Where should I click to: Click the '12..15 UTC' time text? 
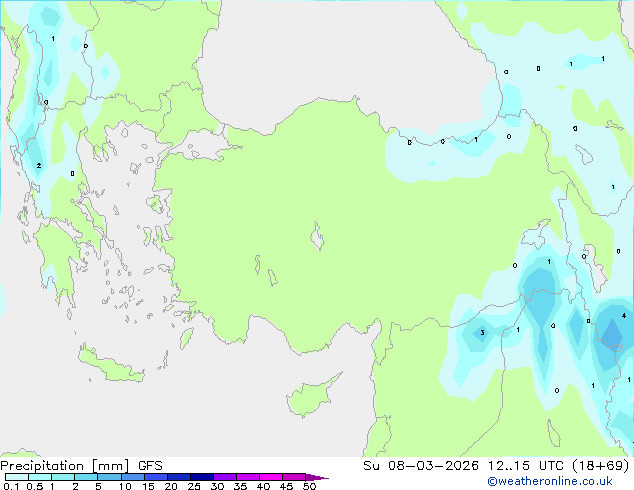(526, 466)
